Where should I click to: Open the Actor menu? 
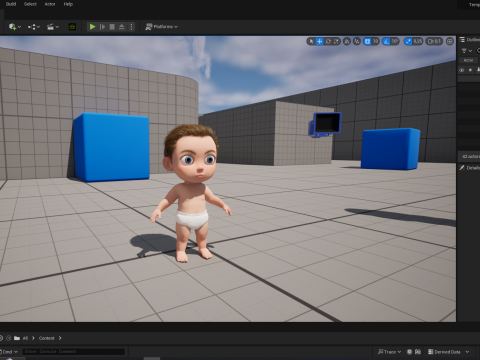tap(50, 4)
